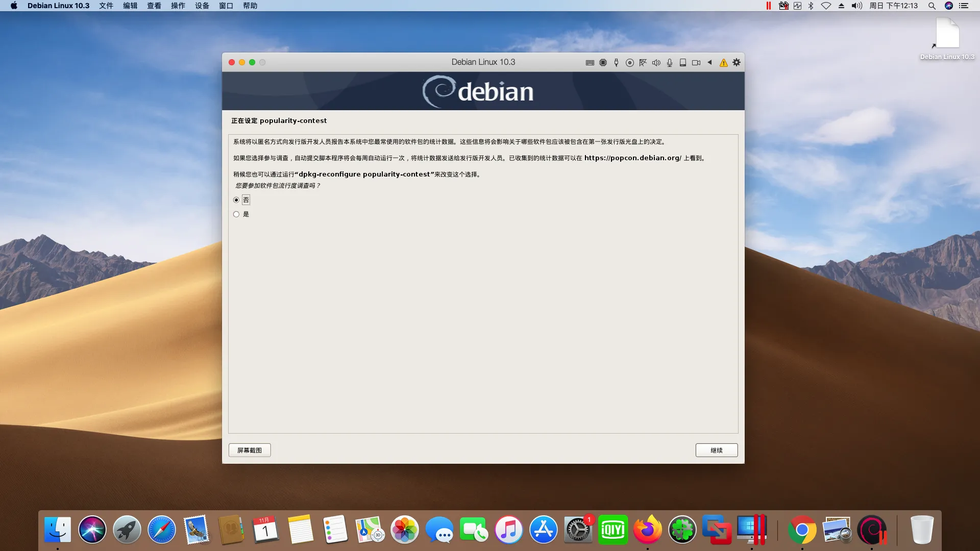Open the Debian Linux 10.3 app menu
Screen dimensions: 980x551
pyautogui.click(x=58, y=6)
